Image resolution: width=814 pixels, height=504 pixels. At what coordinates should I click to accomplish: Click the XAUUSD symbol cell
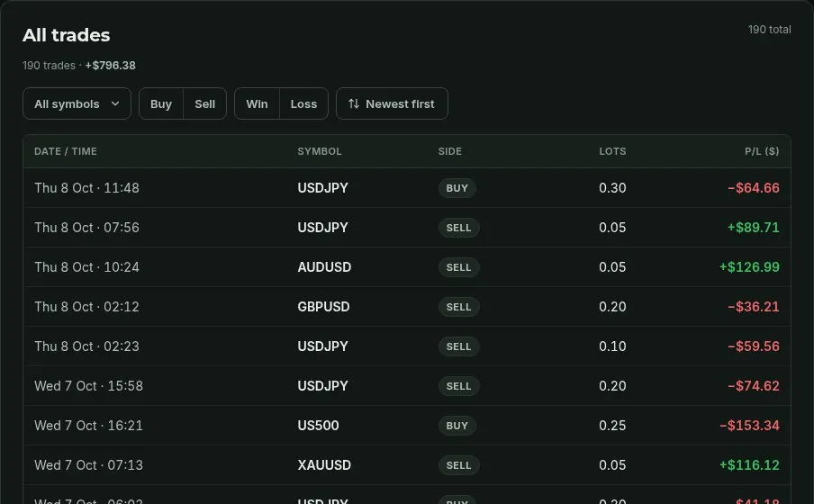[324, 465]
